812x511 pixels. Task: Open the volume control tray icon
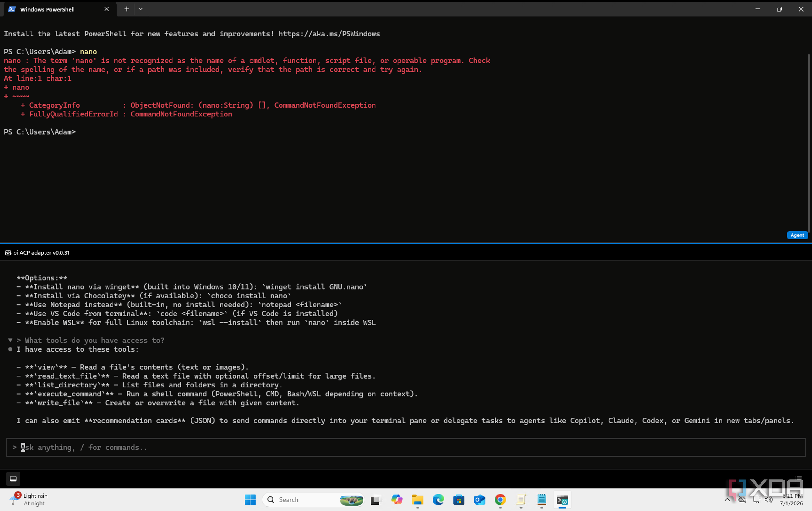coord(769,499)
